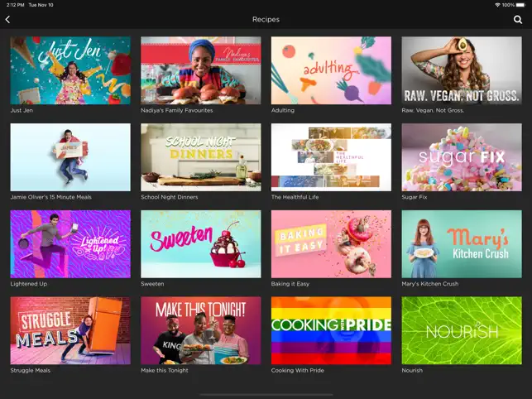Select the 'Sugar Fix' caption

(x=415, y=197)
